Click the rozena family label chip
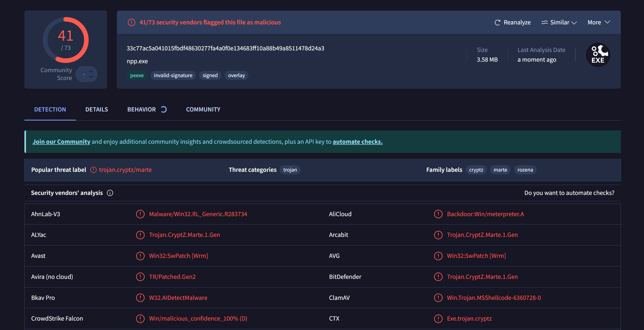644x330 pixels. (525, 170)
